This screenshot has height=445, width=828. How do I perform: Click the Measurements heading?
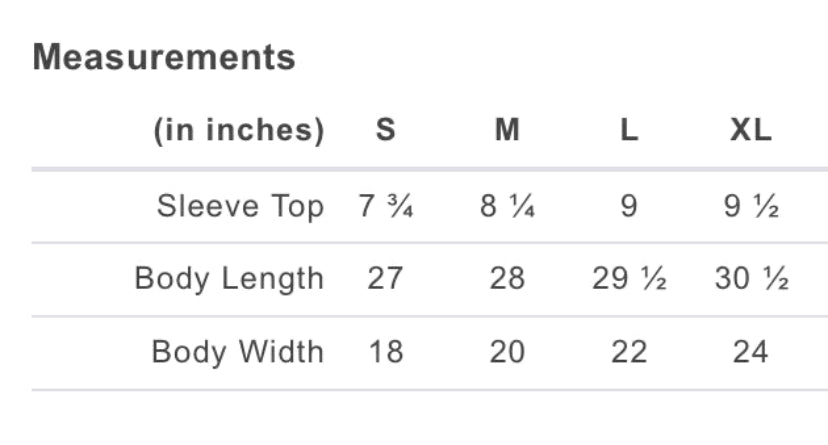[164, 57]
